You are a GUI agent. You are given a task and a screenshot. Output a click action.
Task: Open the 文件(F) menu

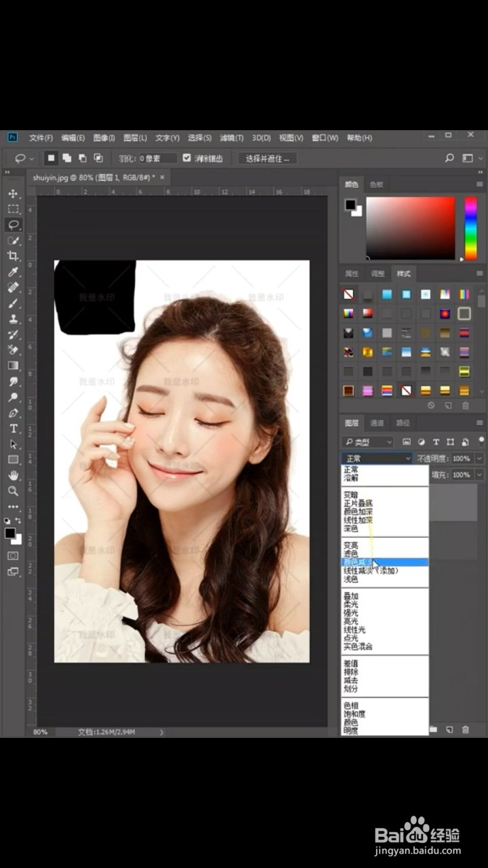41,138
